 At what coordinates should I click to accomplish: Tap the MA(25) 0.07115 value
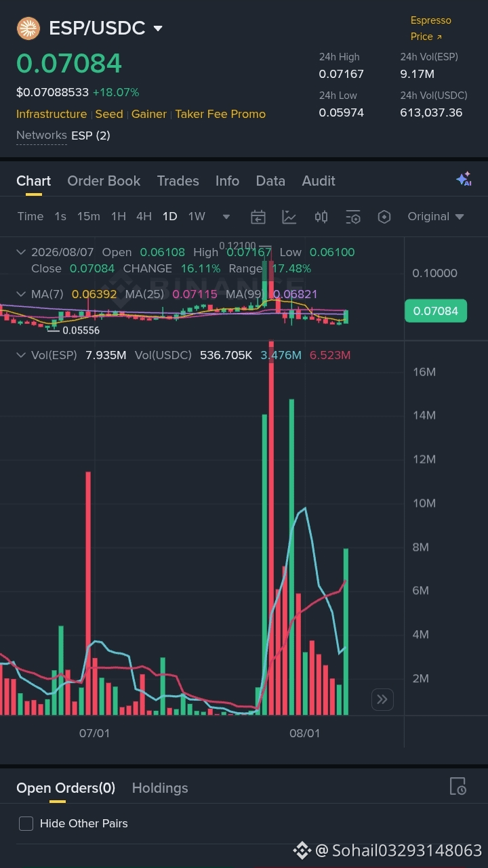click(x=195, y=294)
